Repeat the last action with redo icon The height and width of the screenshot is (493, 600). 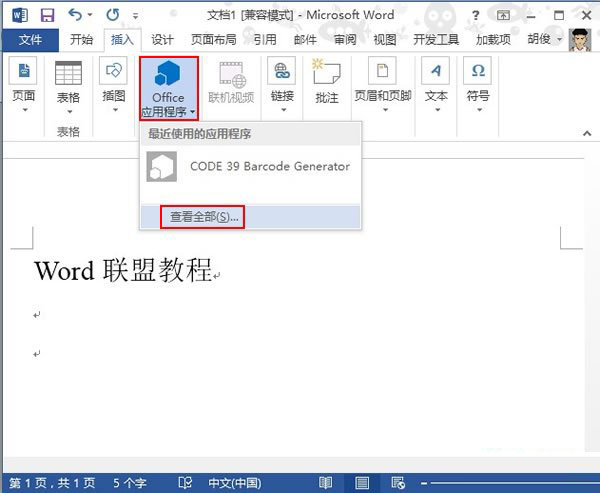click(x=113, y=15)
